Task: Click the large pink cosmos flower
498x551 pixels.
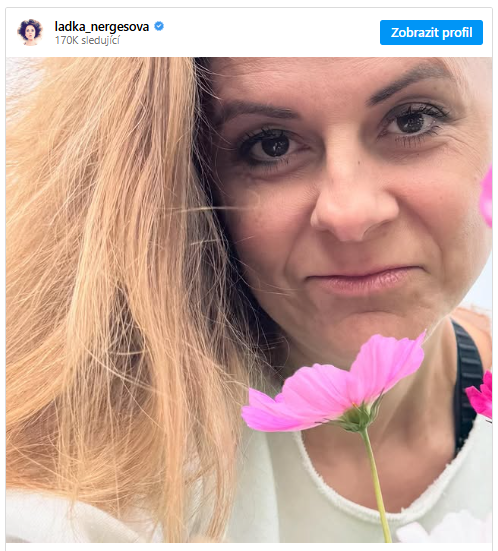Action: (x=332, y=387)
